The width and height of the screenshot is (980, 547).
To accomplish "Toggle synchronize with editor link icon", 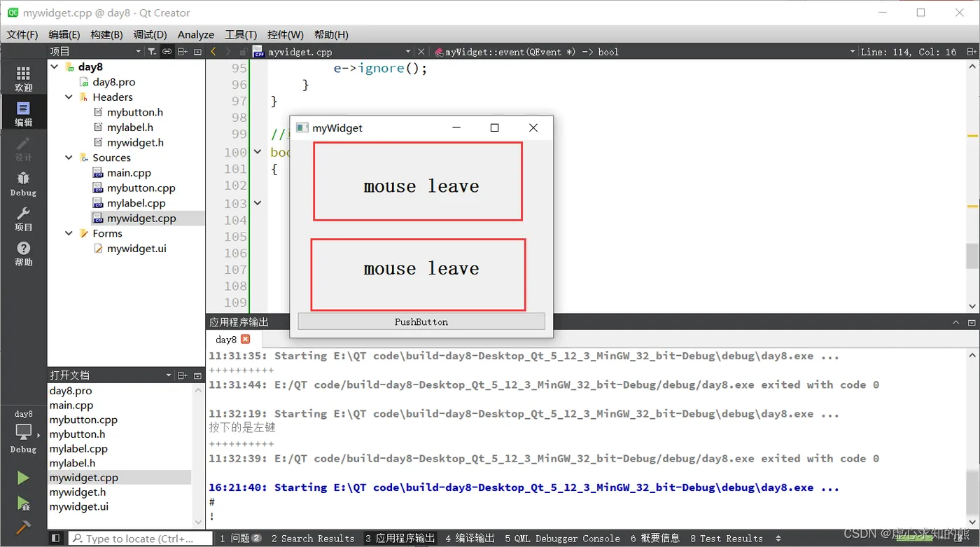I will click(x=167, y=51).
